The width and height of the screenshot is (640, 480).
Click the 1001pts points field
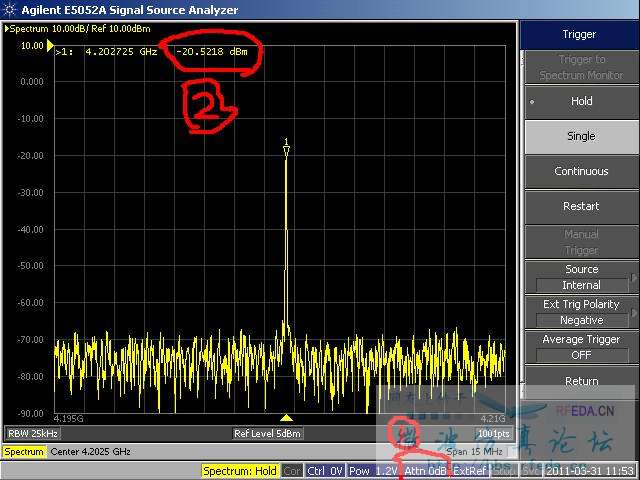(x=493, y=433)
